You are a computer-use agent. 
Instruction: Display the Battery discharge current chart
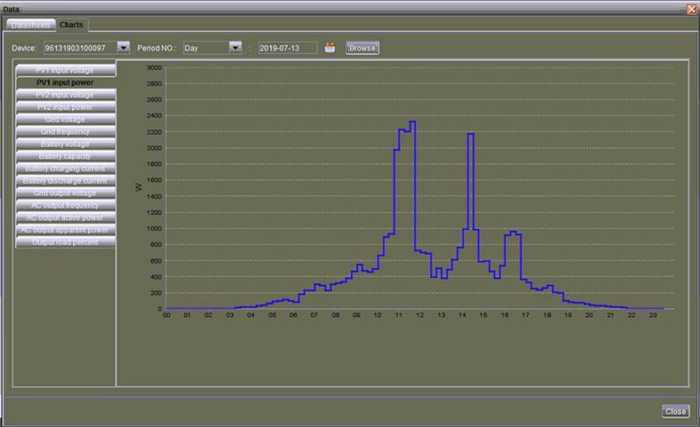coord(66,181)
